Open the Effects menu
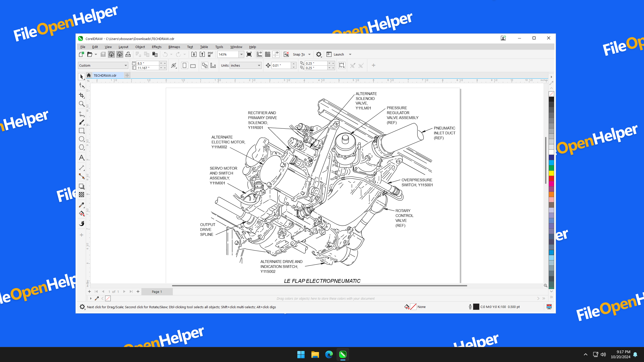 156,47
